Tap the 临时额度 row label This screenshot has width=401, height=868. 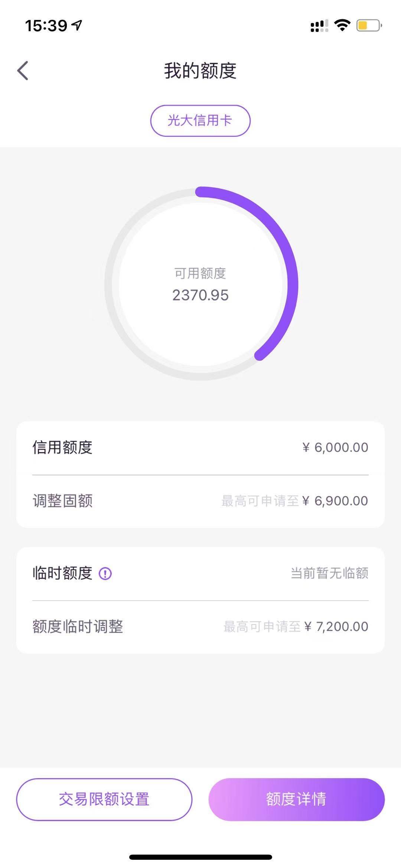coord(62,573)
